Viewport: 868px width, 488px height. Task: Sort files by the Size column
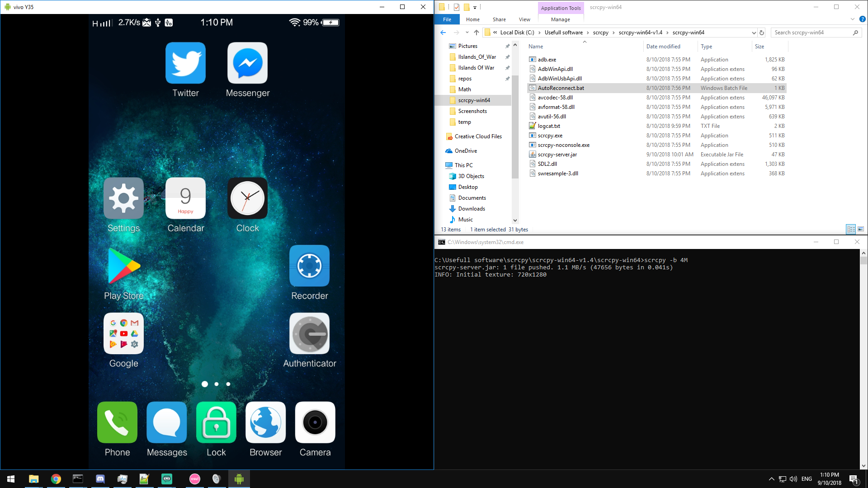[x=770, y=47]
